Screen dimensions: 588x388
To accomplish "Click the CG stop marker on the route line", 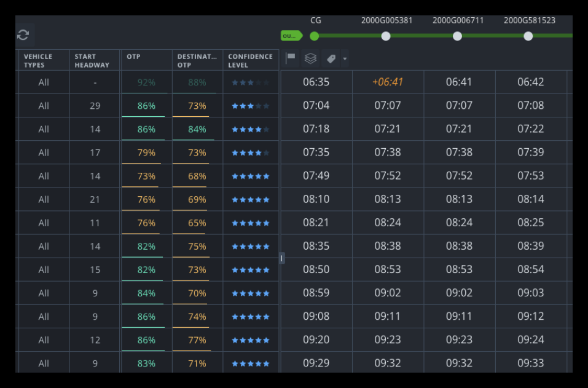I will [315, 36].
